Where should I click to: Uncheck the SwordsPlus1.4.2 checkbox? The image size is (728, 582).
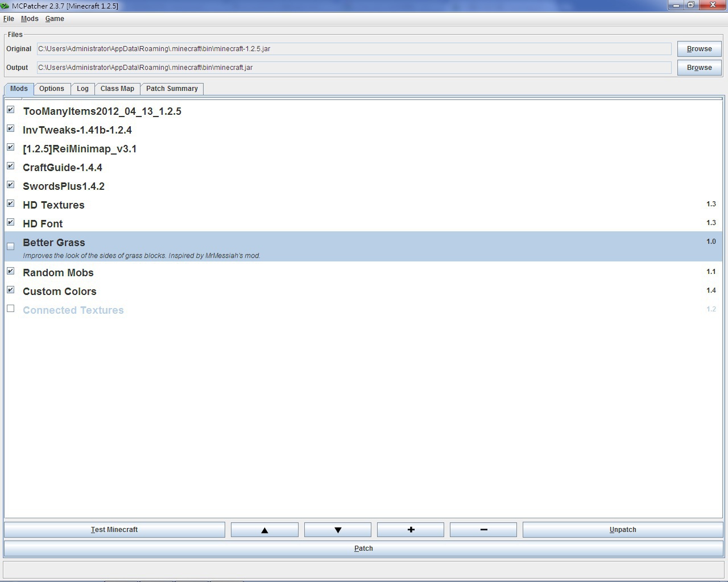pos(11,185)
